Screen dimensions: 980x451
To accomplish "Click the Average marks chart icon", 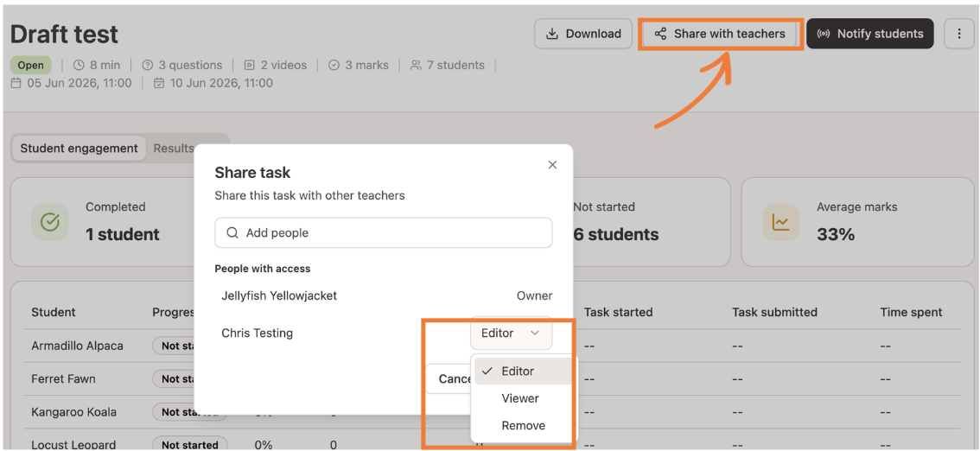I will 780,222.
